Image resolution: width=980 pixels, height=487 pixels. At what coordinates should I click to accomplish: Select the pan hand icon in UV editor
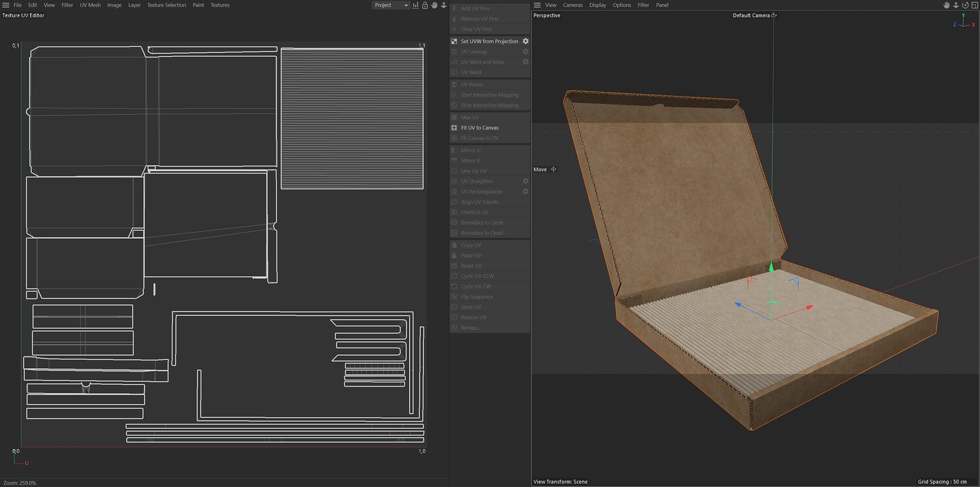coord(434,5)
